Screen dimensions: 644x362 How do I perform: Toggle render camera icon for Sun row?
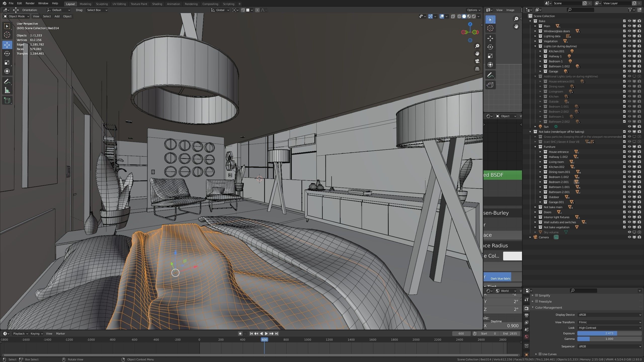[639, 127]
